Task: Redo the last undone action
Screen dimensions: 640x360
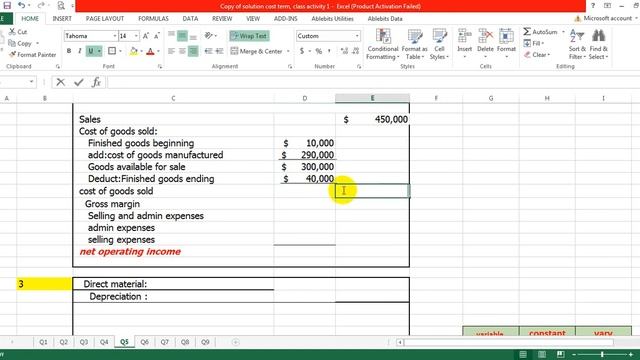Action: 41,5
